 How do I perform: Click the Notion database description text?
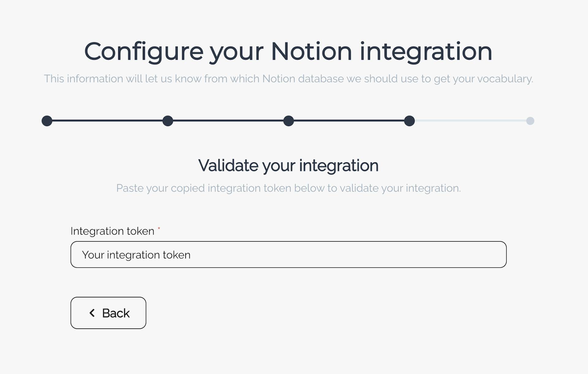click(x=288, y=79)
